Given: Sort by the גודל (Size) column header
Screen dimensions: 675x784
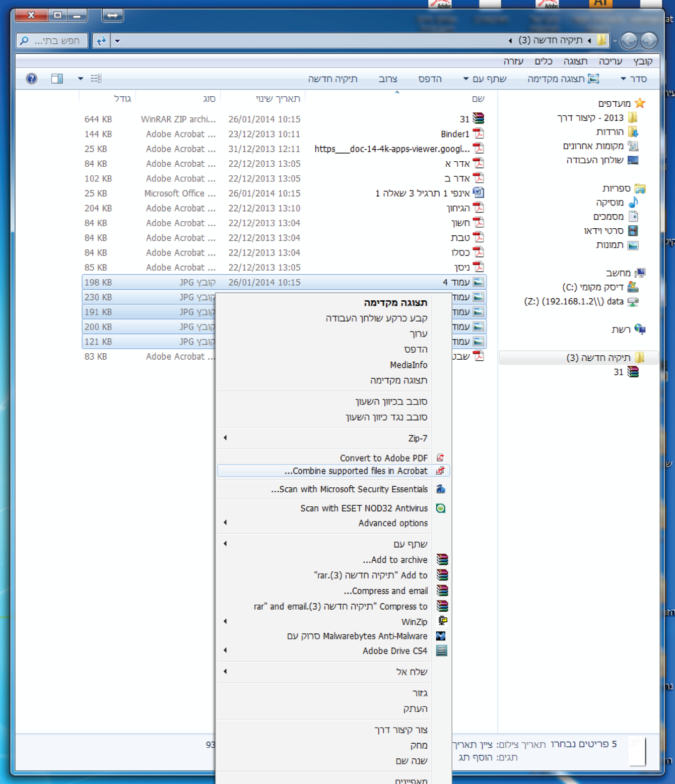Looking at the screenshot, I should point(122,99).
